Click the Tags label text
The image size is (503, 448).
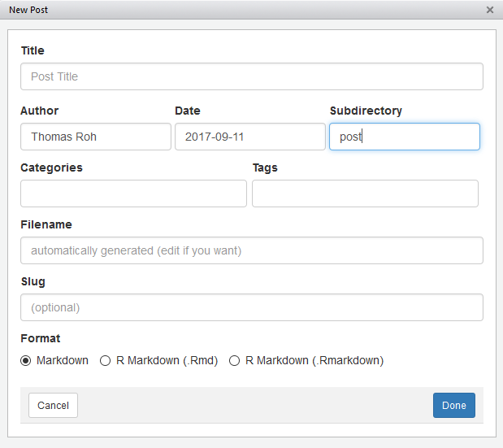point(265,167)
